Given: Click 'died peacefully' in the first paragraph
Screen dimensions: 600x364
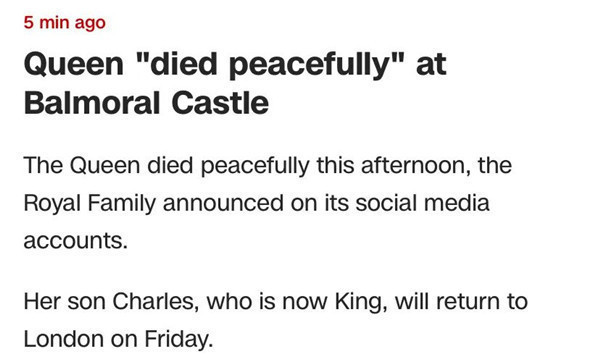Looking at the screenshot, I should [228, 166].
